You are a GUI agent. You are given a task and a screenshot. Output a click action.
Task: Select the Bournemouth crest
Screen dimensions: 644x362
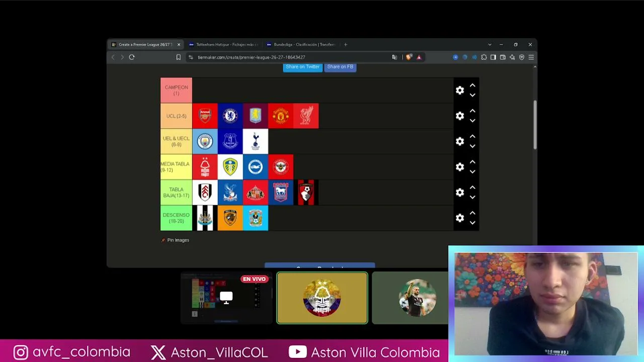(x=306, y=193)
